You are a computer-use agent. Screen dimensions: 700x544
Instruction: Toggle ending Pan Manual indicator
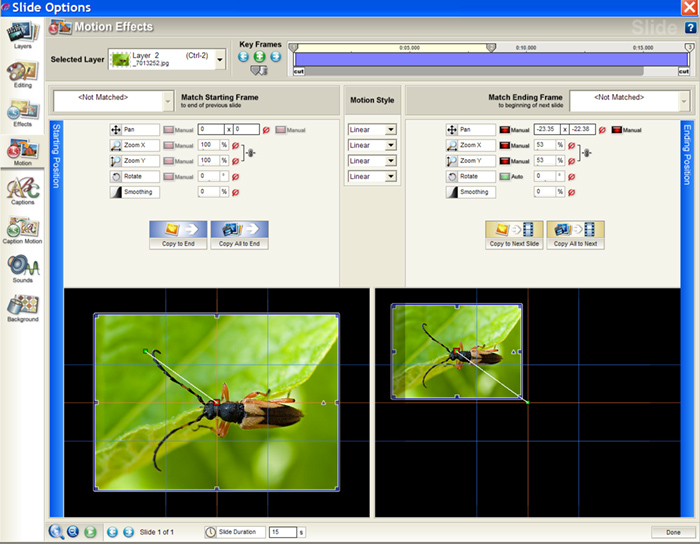coord(505,130)
